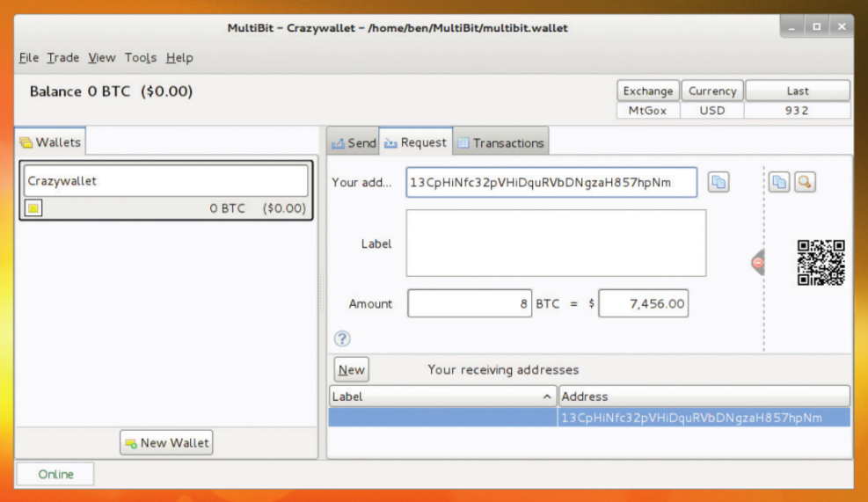Click the Your address input field
This screenshot has width=868, height=502.
point(551,182)
